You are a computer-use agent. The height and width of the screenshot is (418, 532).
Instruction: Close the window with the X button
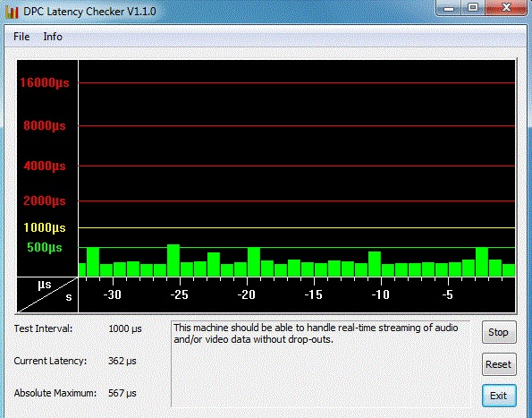[x=506, y=8]
